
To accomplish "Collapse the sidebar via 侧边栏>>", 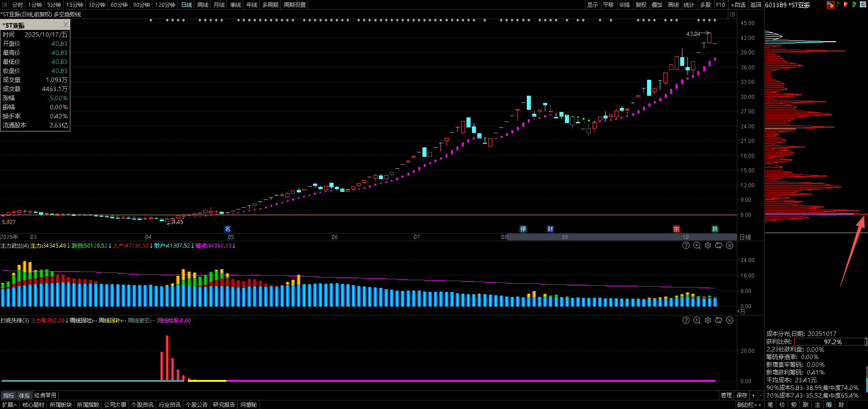I will [749, 404].
